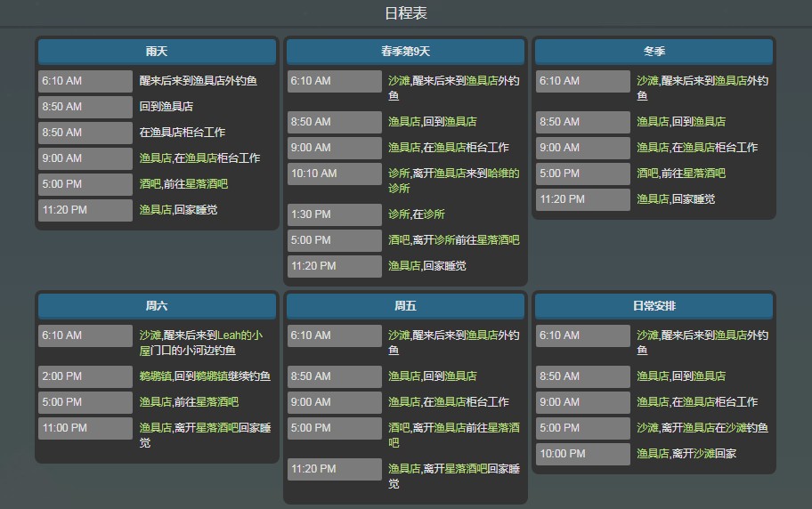Select the 1:30 PM time cell
The height and width of the screenshot is (509, 812).
coord(334,214)
